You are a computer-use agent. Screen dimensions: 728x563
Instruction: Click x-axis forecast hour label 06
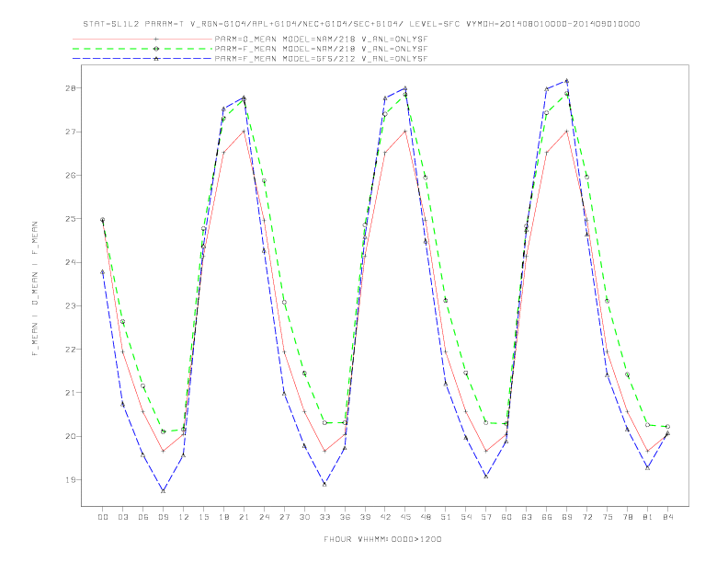point(143,517)
